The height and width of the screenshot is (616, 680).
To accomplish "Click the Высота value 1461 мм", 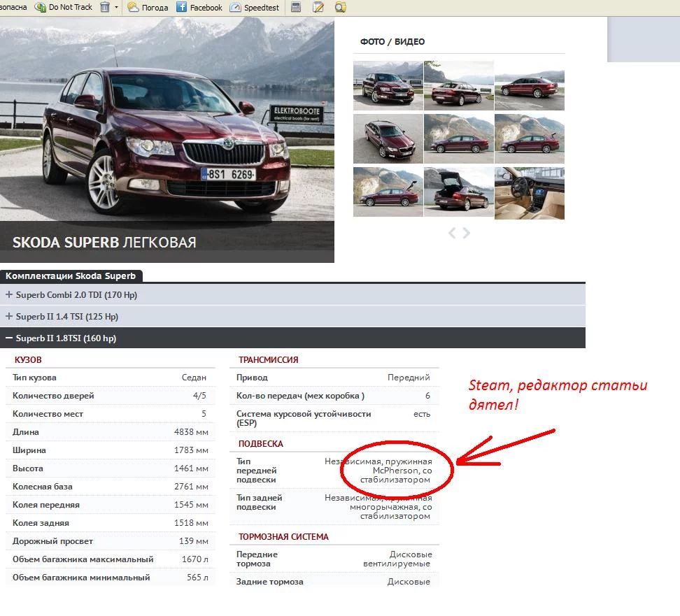I will [191, 468].
